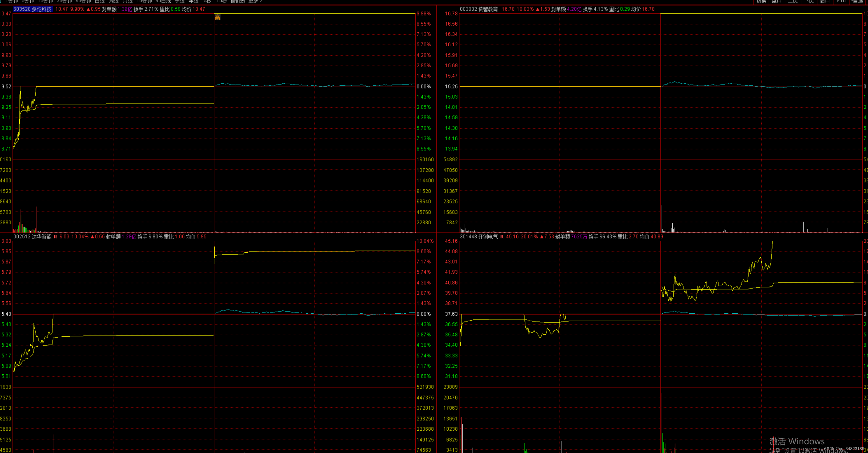This screenshot has width=868, height=453.
Task: Remove stock via -自选 button
Action: [858, 1]
